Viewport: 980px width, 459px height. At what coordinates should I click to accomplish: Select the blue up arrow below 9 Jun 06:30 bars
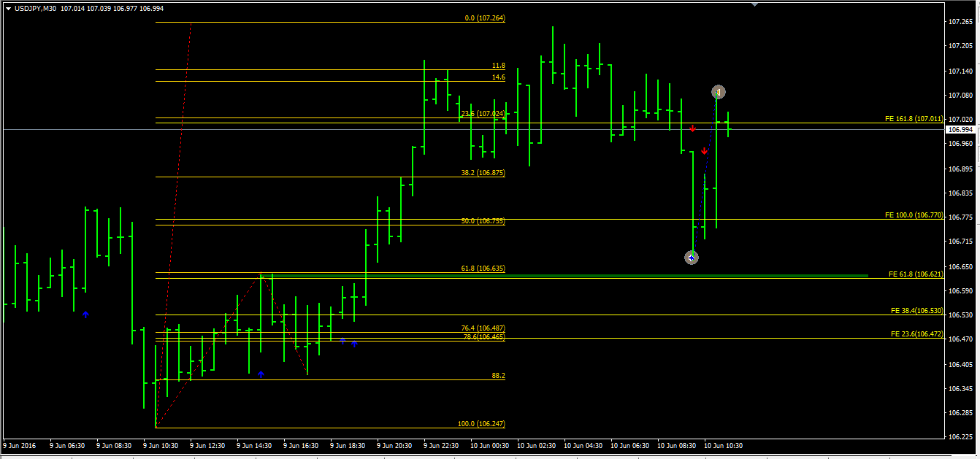(x=85, y=315)
